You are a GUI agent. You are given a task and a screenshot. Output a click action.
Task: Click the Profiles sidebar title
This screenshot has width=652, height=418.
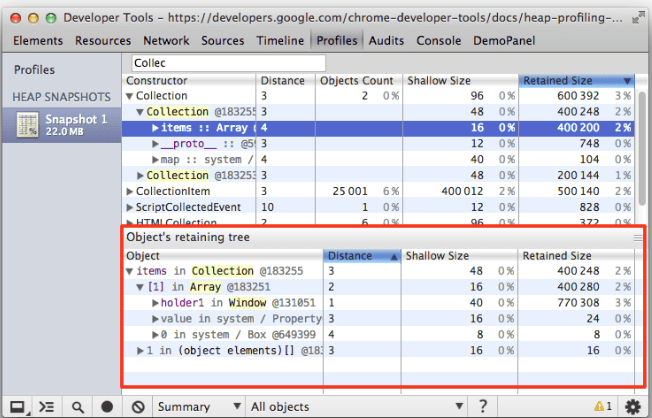34,69
